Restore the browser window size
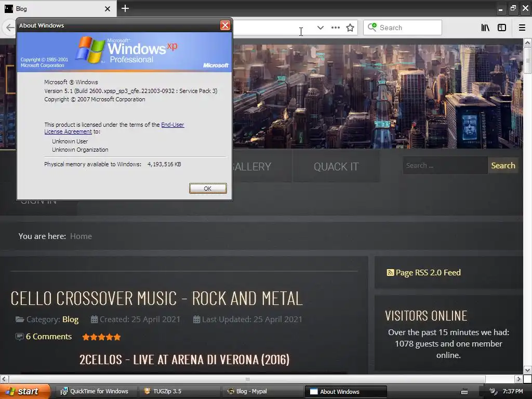 [513, 8]
